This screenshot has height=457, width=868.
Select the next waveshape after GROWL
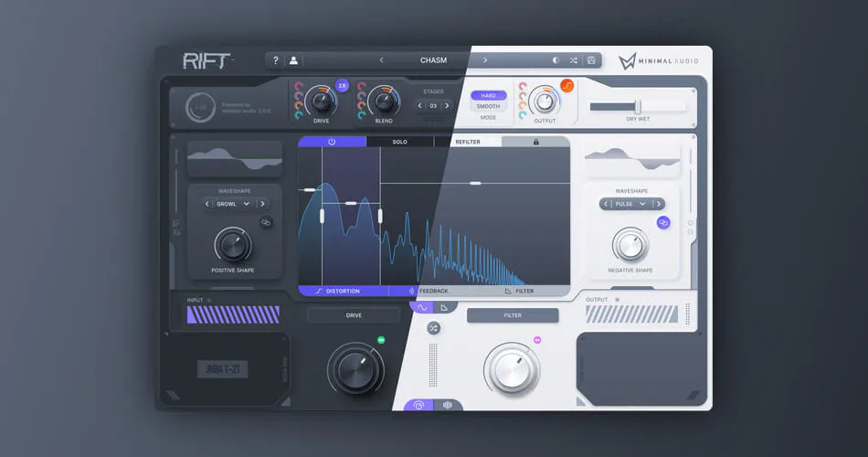click(x=262, y=204)
